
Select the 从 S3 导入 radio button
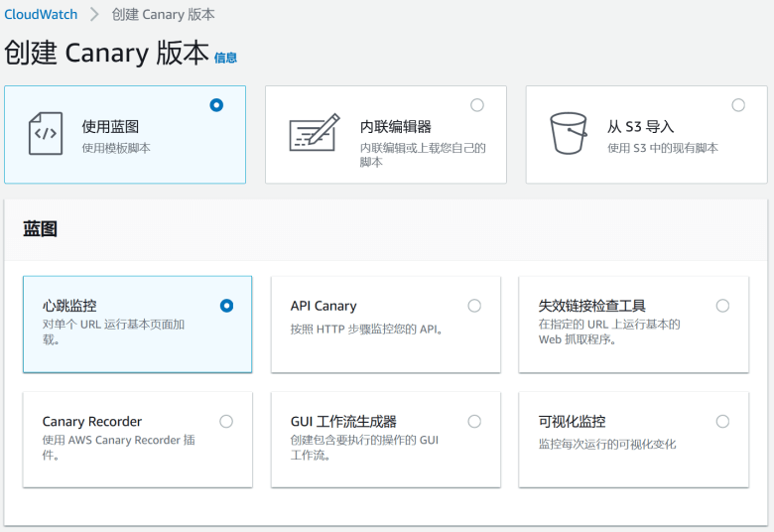click(738, 105)
